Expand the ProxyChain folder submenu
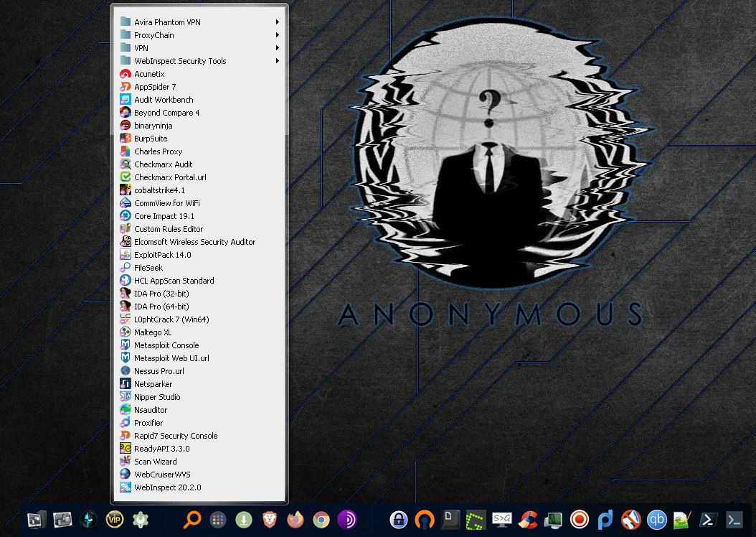756x537 pixels. (199, 35)
